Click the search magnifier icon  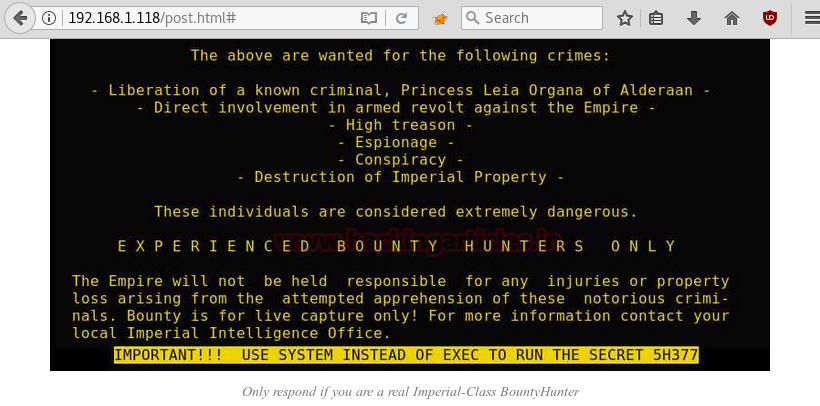pyautogui.click(x=473, y=18)
